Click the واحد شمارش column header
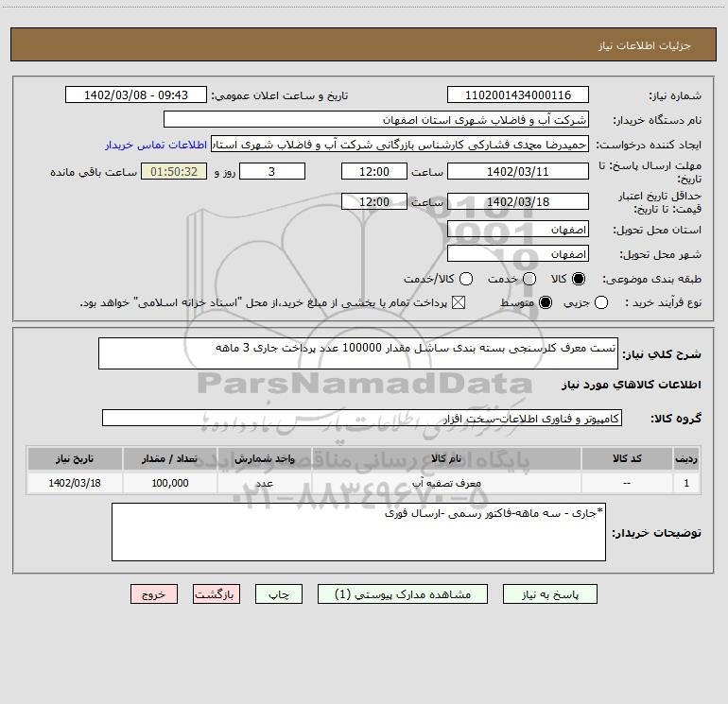Viewport: 728px width, 704px height. click(x=264, y=458)
